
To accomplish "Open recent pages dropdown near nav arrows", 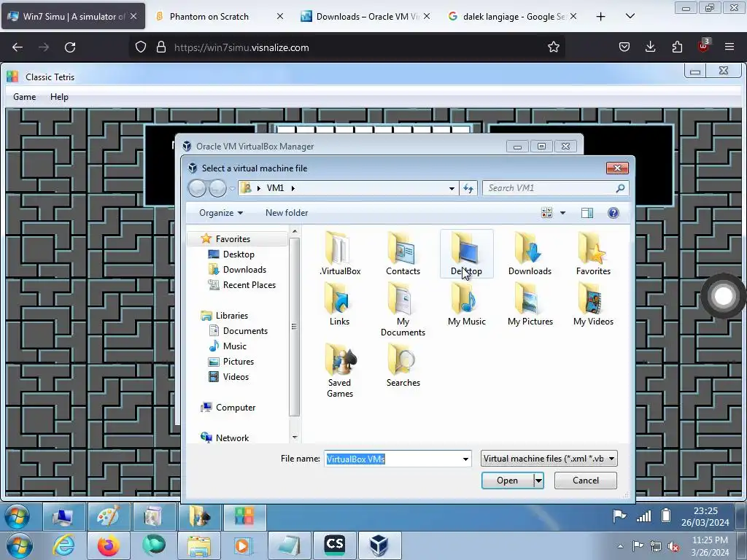I will [232, 189].
